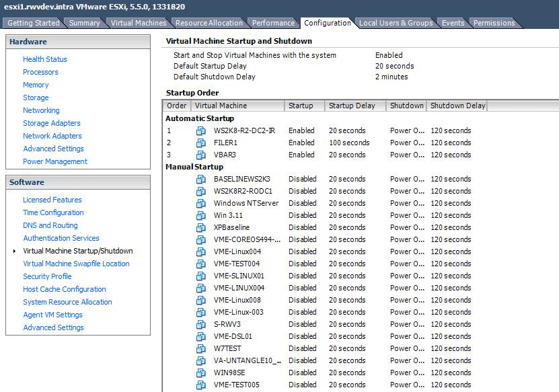Open System Resource Allocation link
559x392 pixels.
(67, 302)
